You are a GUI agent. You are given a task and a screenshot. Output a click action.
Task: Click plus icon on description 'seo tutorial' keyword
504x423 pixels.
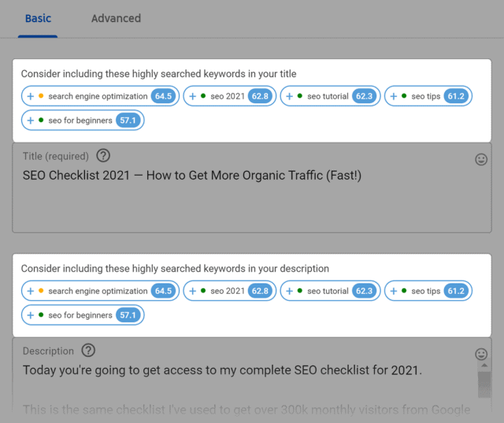coord(290,291)
